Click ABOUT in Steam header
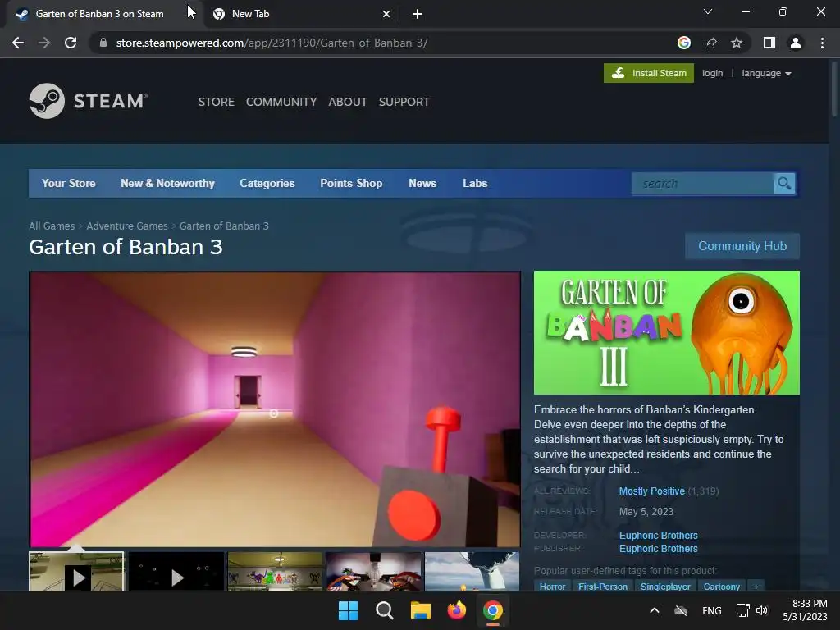This screenshot has width=840, height=630. 348,102
